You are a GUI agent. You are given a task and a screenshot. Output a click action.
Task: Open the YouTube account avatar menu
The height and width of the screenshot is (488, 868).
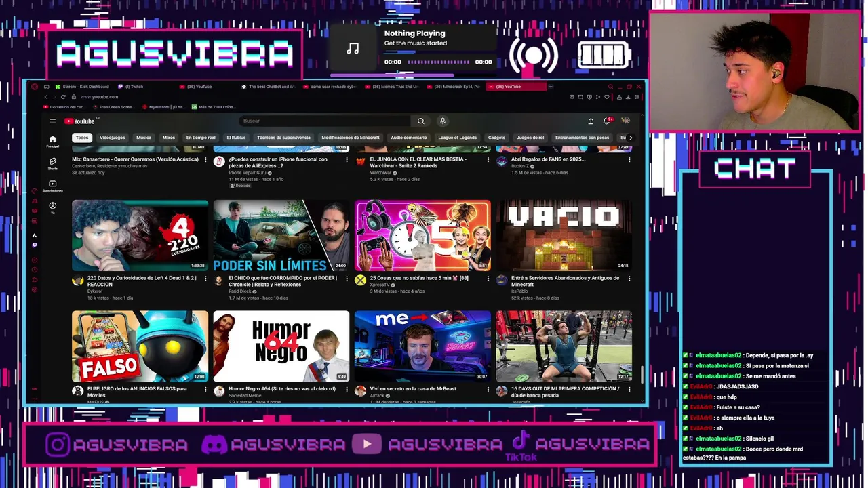[625, 121]
